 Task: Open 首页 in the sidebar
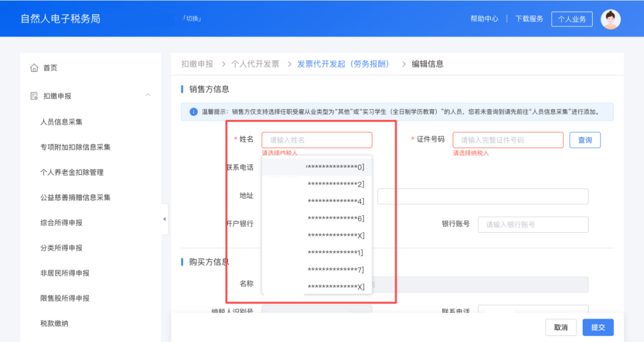[x=50, y=68]
